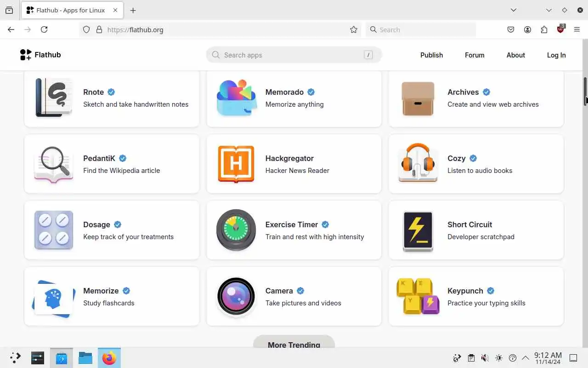The height and width of the screenshot is (368, 588).
Task: Open the Publish menu item
Action: click(432, 55)
